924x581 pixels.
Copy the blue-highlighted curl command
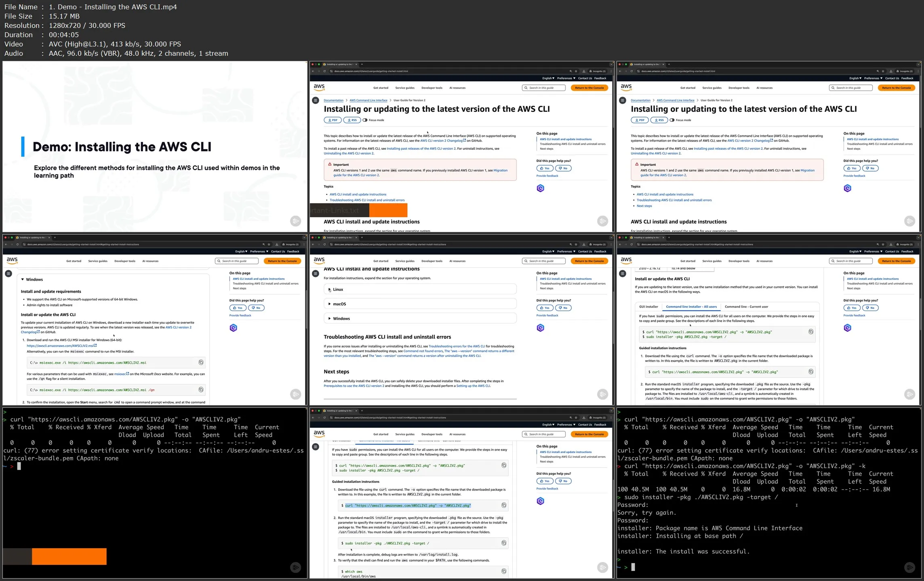coord(504,505)
